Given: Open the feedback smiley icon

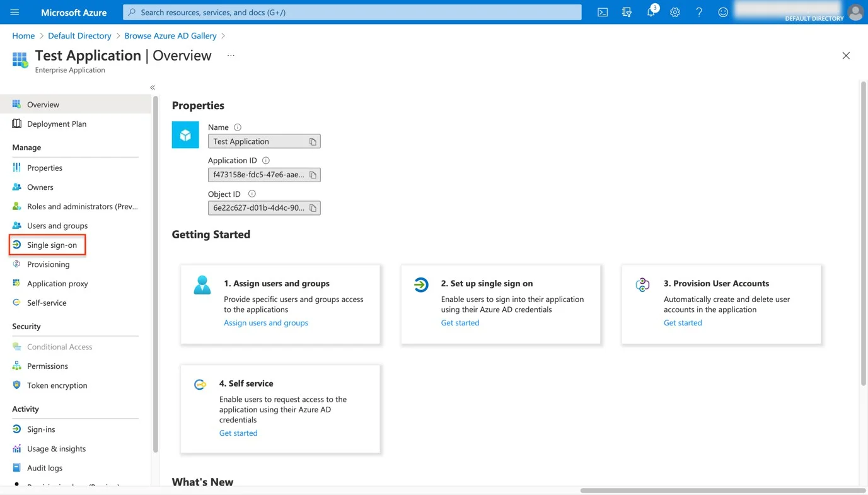Looking at the screenshot, I should [x=723, y=12].
